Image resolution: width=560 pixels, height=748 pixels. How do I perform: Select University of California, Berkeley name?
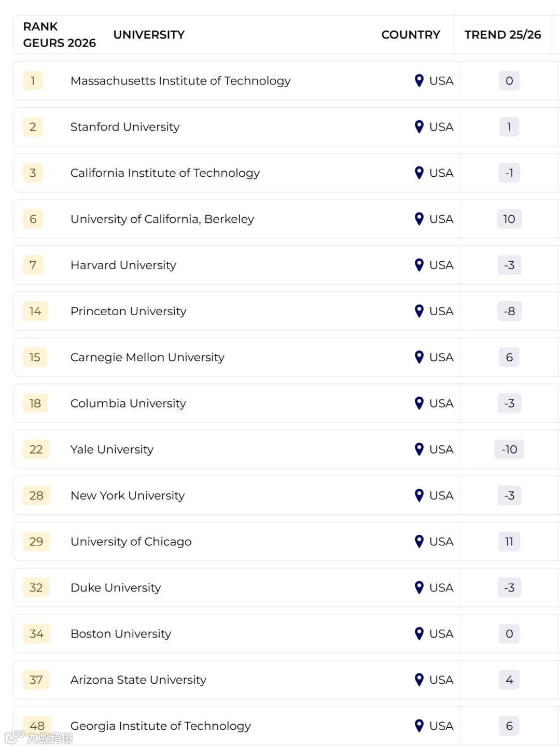[x=162, y=219]
